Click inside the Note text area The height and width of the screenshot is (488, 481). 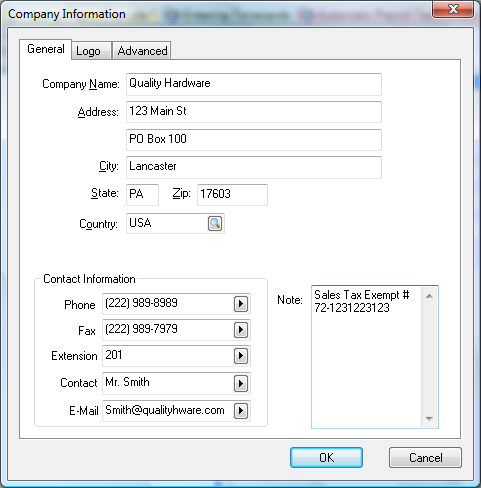[x=367, y=357]
